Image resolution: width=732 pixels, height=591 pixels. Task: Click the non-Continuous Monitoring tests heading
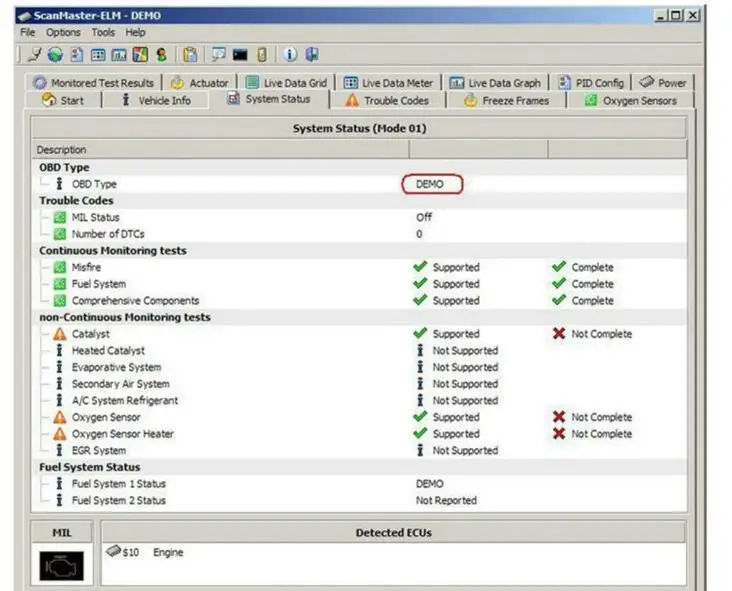[x=125, y=317]
